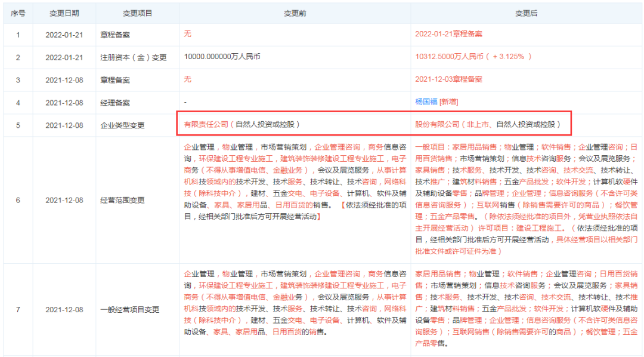Screen dimensions: 644x357
Task: Open the 2022-01-21章程备案 entry
Action: click(x=448, y=34)
